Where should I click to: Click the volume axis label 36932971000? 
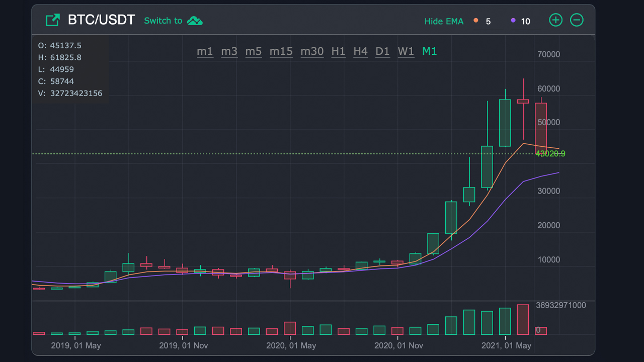561,305
